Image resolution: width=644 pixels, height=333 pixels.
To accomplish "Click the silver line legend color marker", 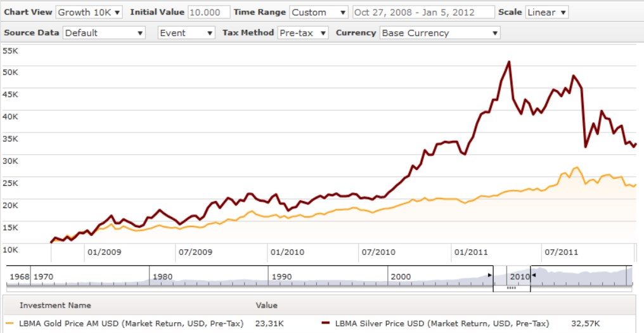I will click(326, 323).
